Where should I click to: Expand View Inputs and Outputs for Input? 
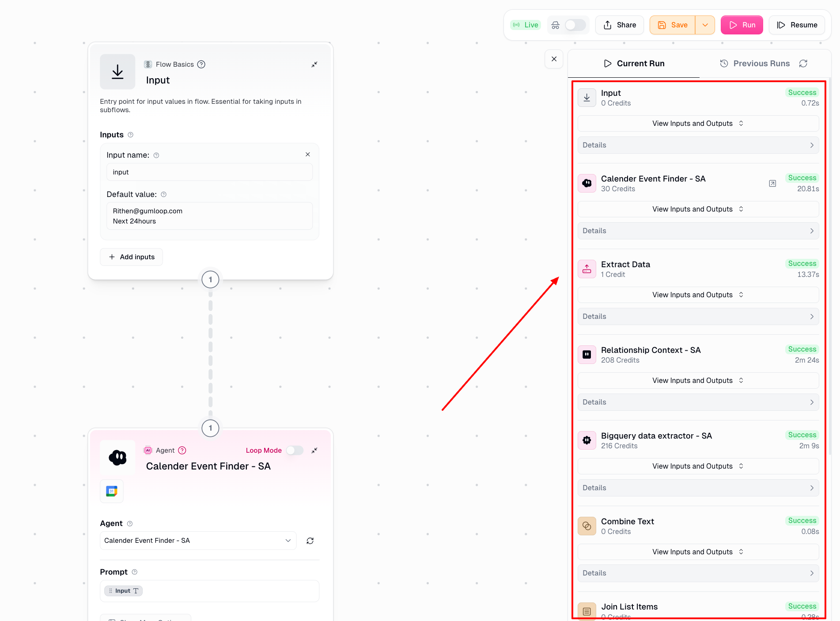click(698, 124)
